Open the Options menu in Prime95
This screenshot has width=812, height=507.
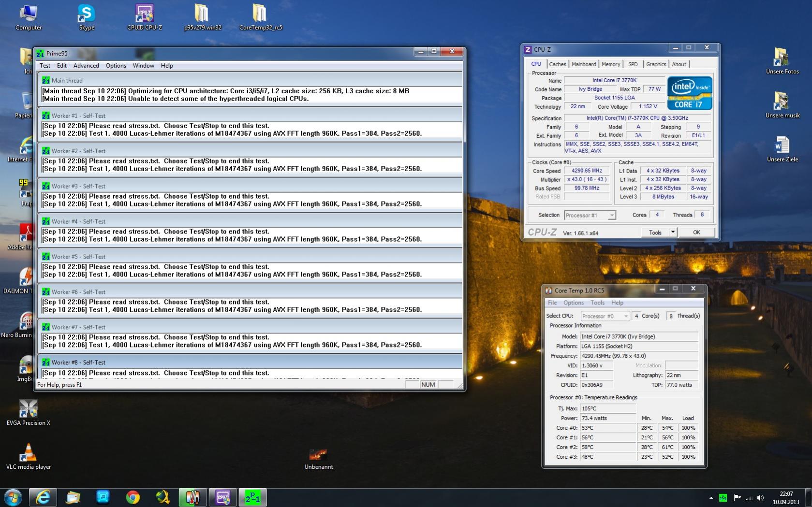coord(116,66)
